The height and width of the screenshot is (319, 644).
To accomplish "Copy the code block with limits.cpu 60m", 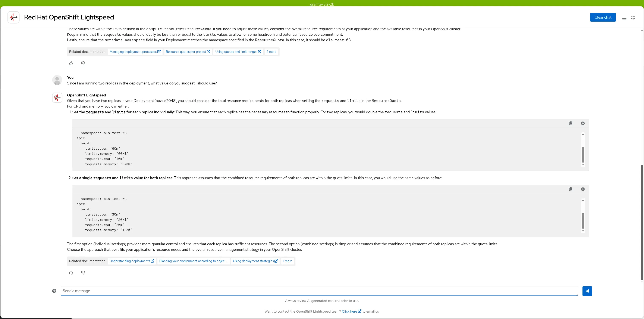I will click(570, 123).
